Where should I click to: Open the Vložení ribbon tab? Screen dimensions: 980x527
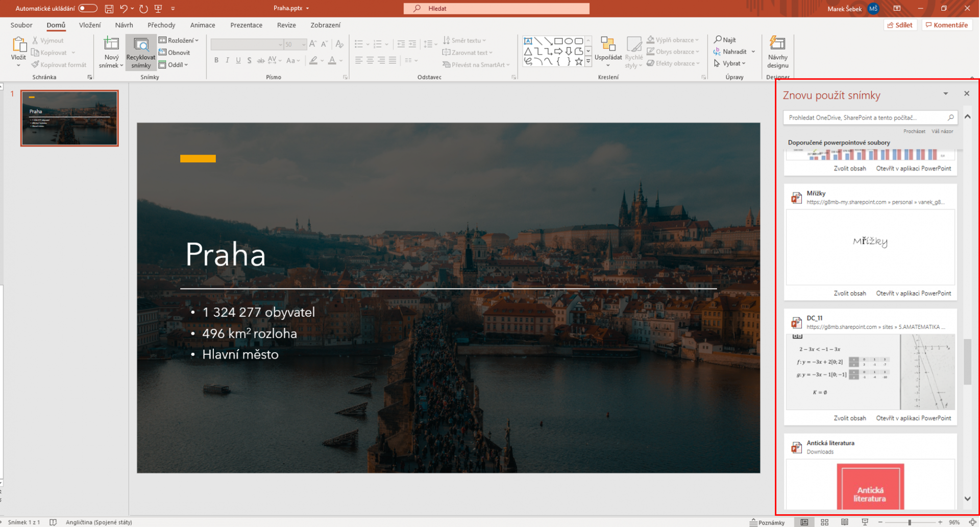(x=90, y=25)
